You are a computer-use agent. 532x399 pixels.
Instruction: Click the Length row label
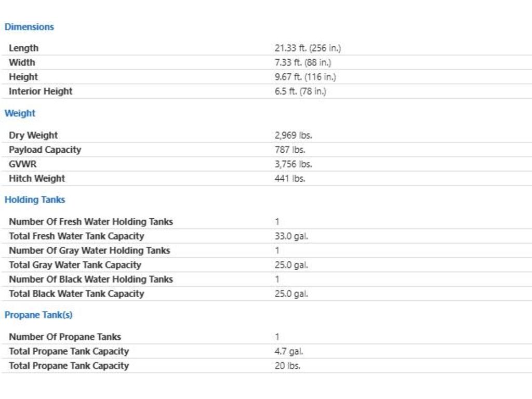23,48
